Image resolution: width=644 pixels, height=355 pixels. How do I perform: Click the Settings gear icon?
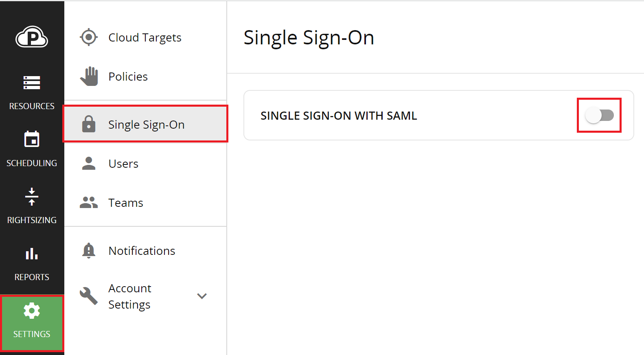32,311
